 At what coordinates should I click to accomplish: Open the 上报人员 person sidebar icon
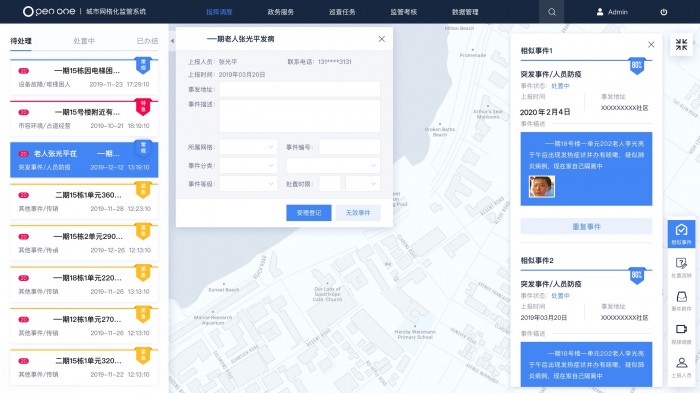(681, 367)
